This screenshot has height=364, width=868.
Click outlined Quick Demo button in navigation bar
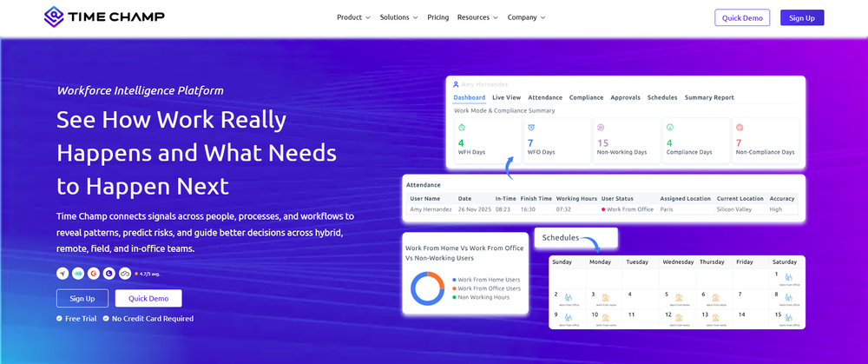742,17
